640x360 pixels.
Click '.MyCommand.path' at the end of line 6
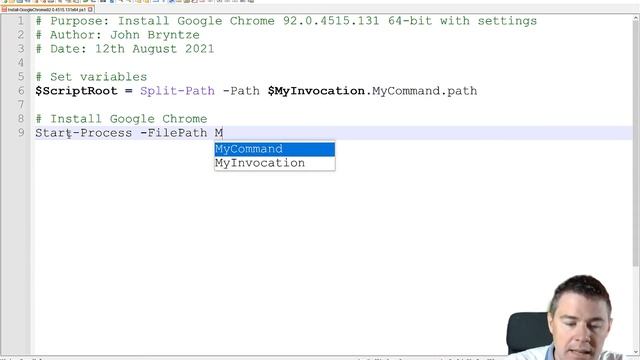point(422,91)
